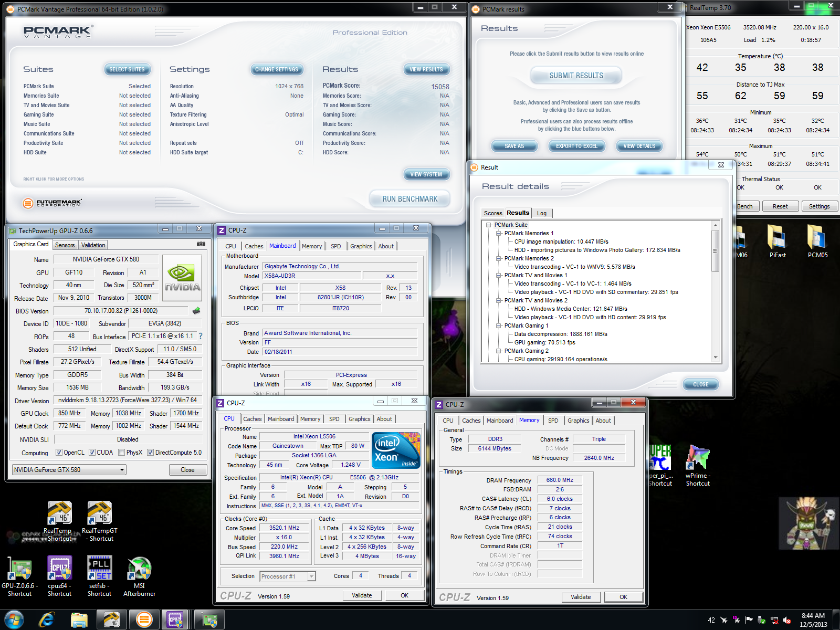Toggle the PhysX checkbox in GPU-Z
The height and width of the screenshot is (630, 840).
[x=121, y=453]
